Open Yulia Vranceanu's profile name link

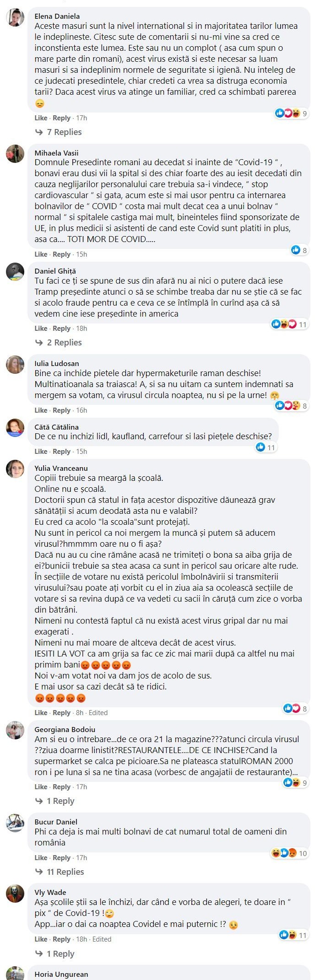click(61, 468)
